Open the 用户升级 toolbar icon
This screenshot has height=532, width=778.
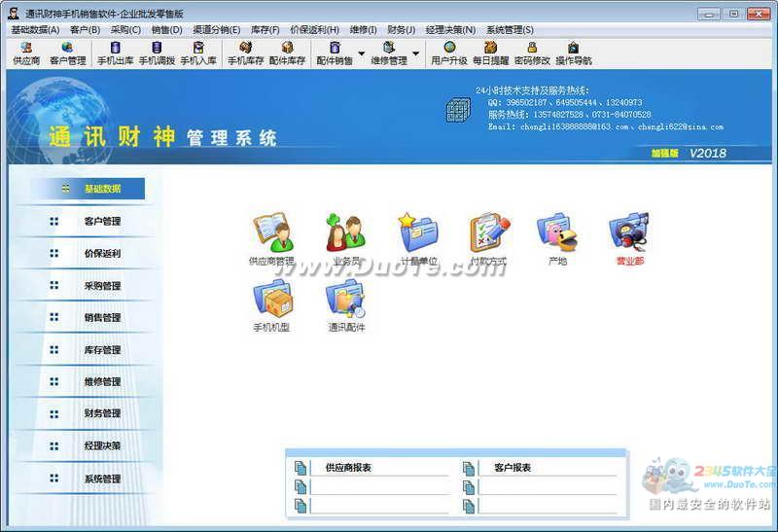[x=449, y=53]
